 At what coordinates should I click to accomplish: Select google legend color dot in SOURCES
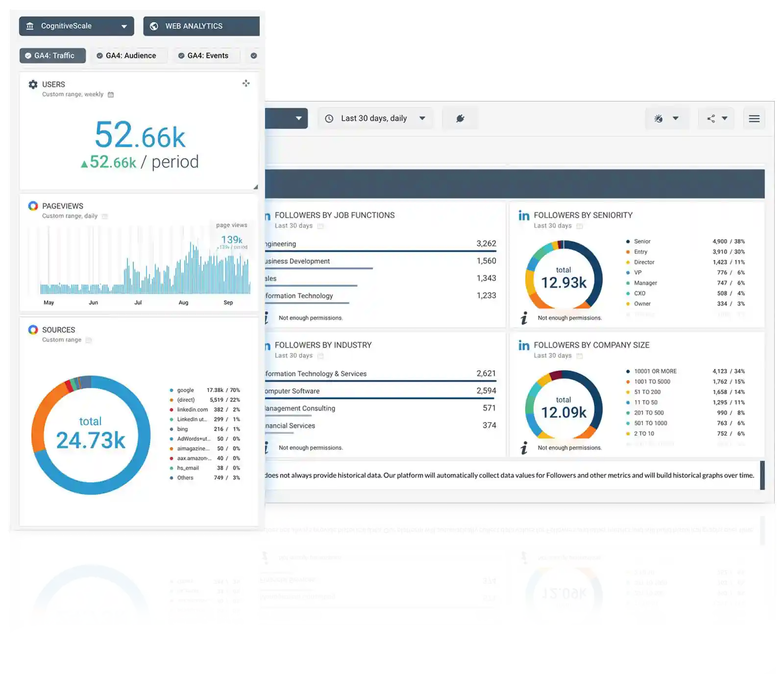(x=171, y=390)
